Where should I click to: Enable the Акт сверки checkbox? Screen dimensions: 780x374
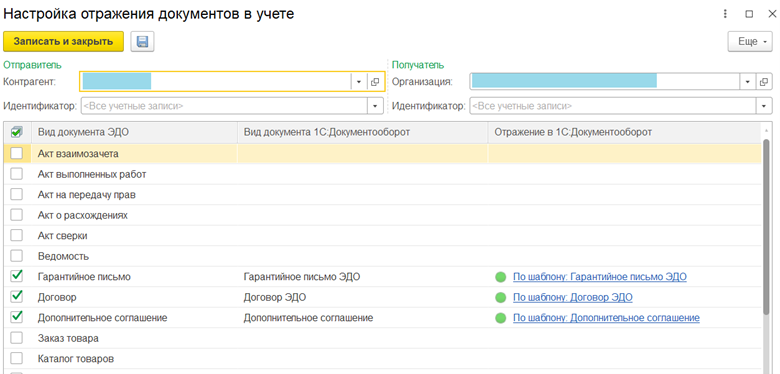point(17,236)
